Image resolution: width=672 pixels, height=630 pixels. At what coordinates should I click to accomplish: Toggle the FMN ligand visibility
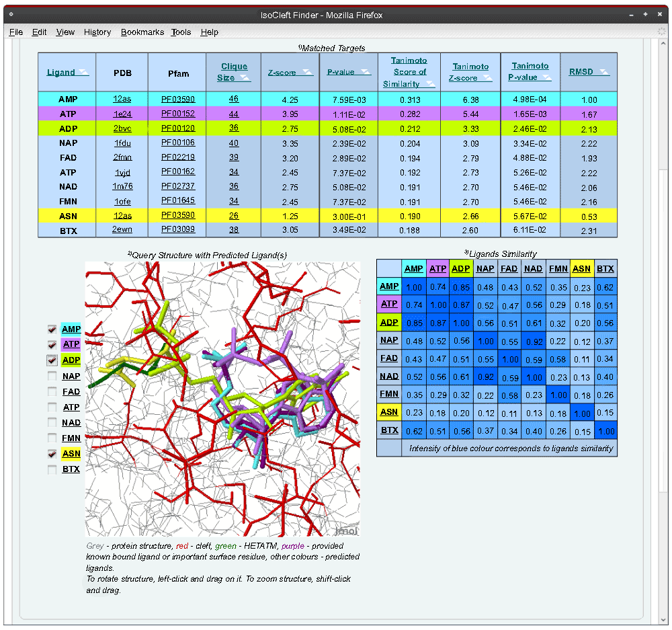(x=51, y=438)
